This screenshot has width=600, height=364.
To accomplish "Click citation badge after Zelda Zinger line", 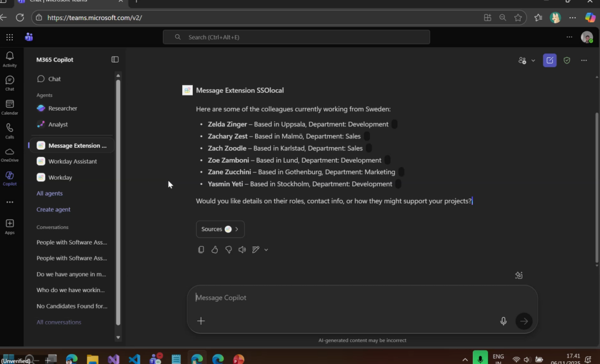I will [x=394, y=124].
